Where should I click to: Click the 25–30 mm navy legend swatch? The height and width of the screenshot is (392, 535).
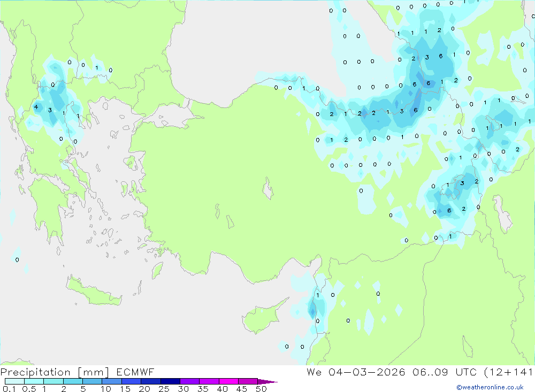click(170, 381)
